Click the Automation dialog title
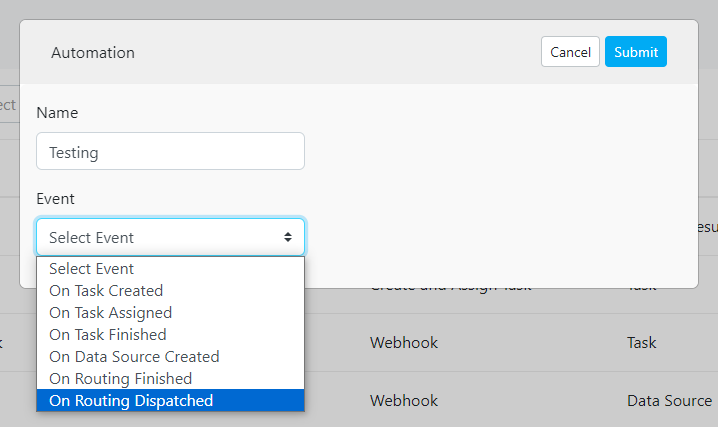Image resolution: width=718 pixels, height=427 pixels. click(x=93, y=52)
